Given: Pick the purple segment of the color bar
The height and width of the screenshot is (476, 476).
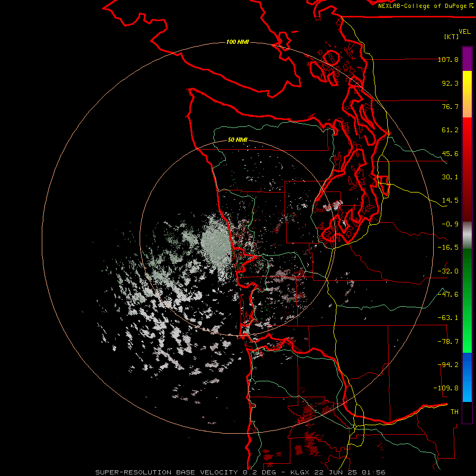Looking at the screenshot, I should 467,59.
